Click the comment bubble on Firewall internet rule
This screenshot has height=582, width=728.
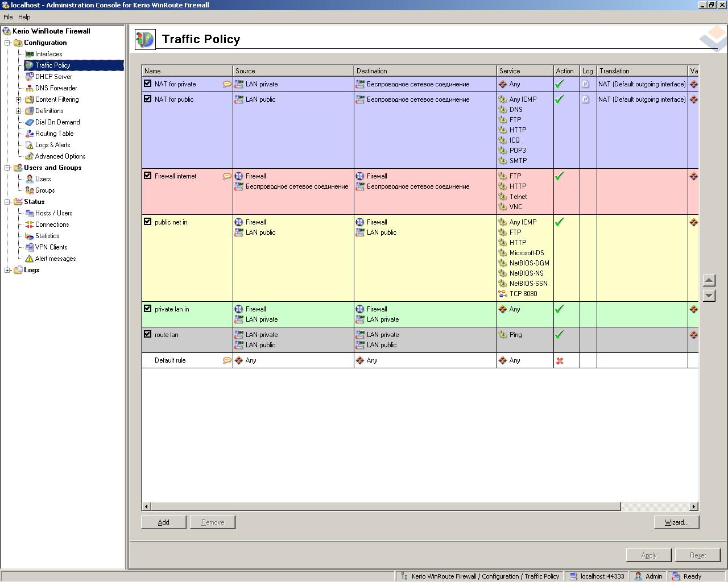(227, 176)
